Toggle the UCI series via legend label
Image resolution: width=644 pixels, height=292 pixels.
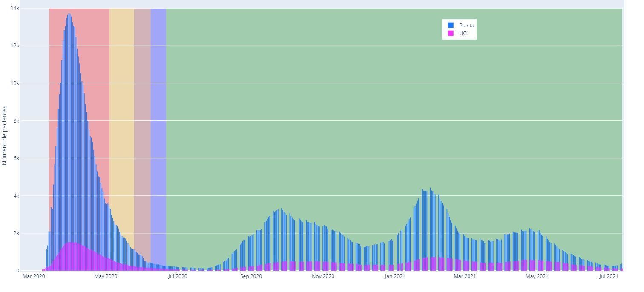pyautogui.click(x=463, y=33)
